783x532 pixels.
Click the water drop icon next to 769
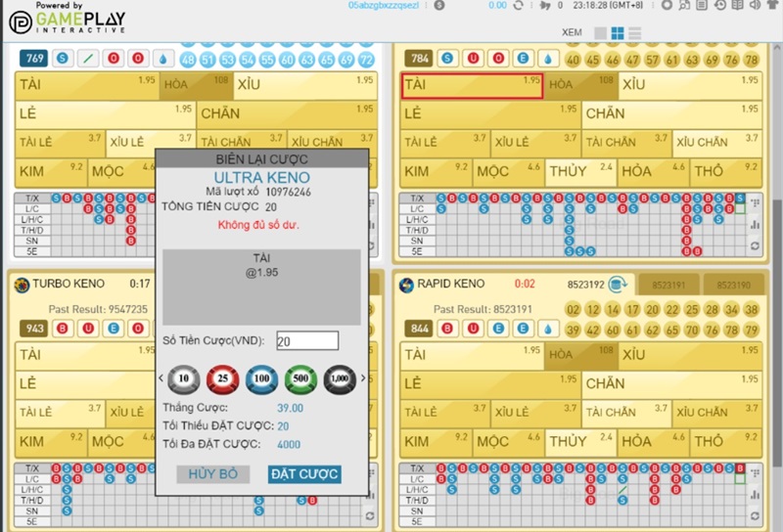[162, 59]
